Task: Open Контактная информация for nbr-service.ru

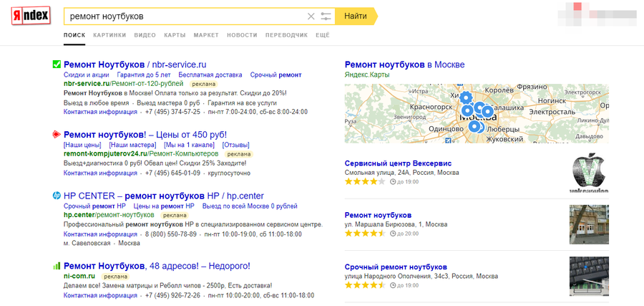Action: [x=100, y=112]
